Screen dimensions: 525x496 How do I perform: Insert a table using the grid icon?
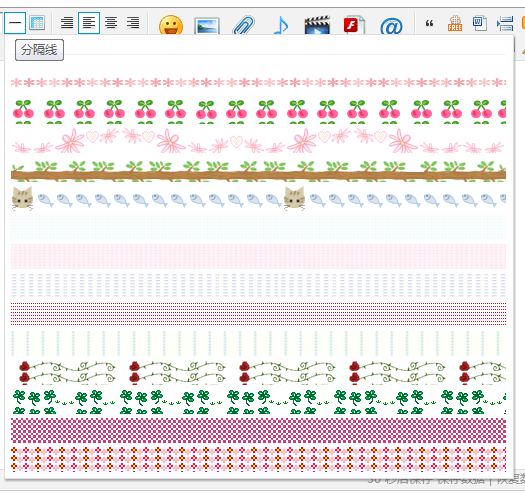point(37,23)
